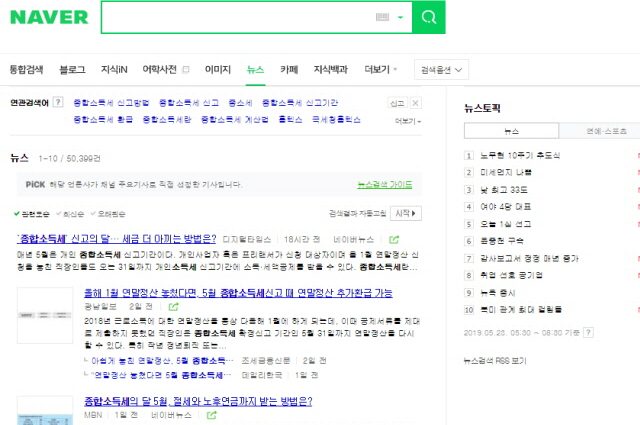Click the help icon beside 연관검색어
Screen dimensions: 640x425
[x=58, y=102]
